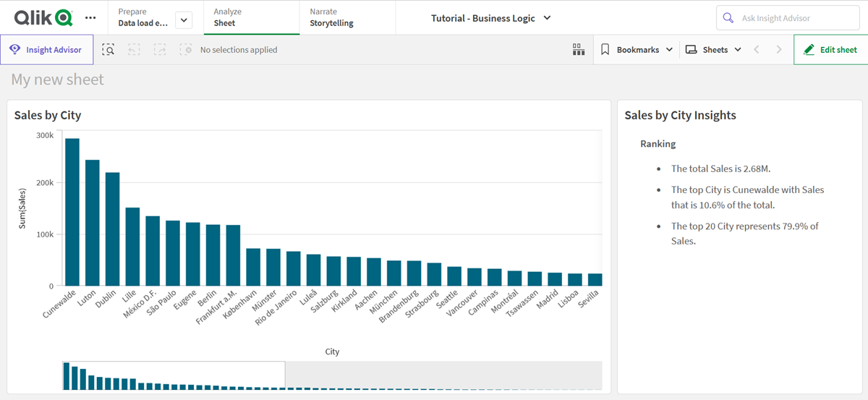Go to the next sheet arrow
The height and width of the screenshot is (400, 868).
pyautogui.click(x=779, y=50)
